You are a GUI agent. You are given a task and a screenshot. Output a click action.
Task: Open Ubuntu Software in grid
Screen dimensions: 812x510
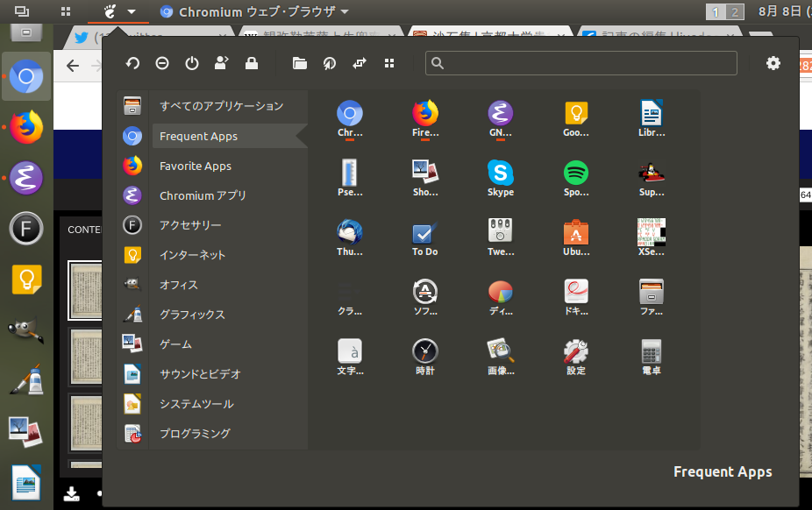point(576,238)
